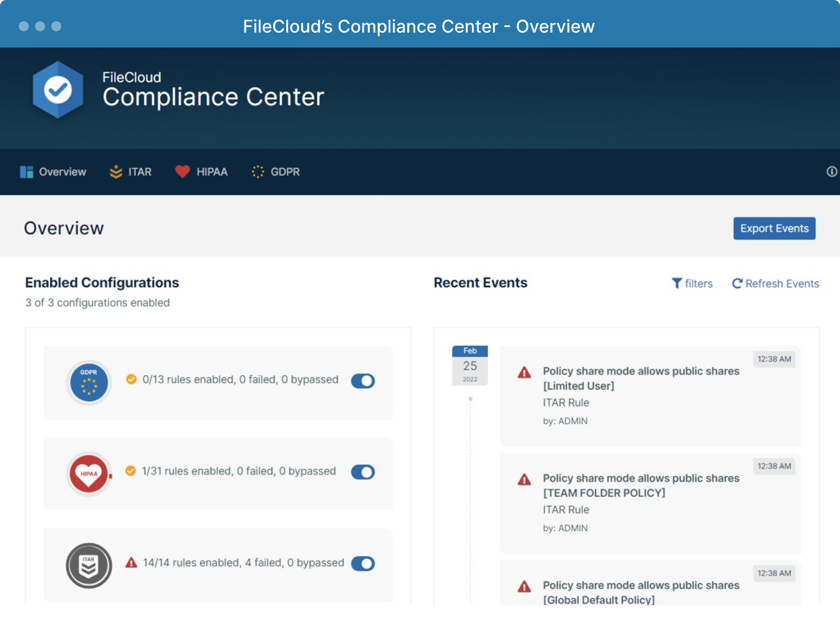Click the GDPR stars circle icon in navigation

[258, 172]
